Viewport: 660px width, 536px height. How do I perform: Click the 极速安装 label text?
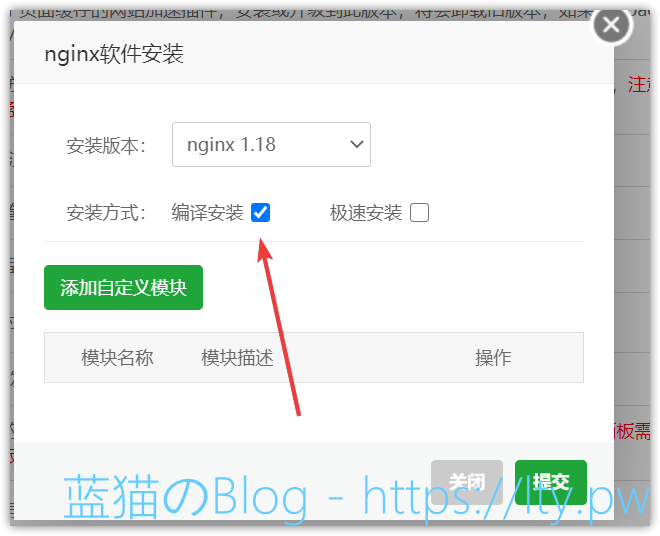coord(366,212)
